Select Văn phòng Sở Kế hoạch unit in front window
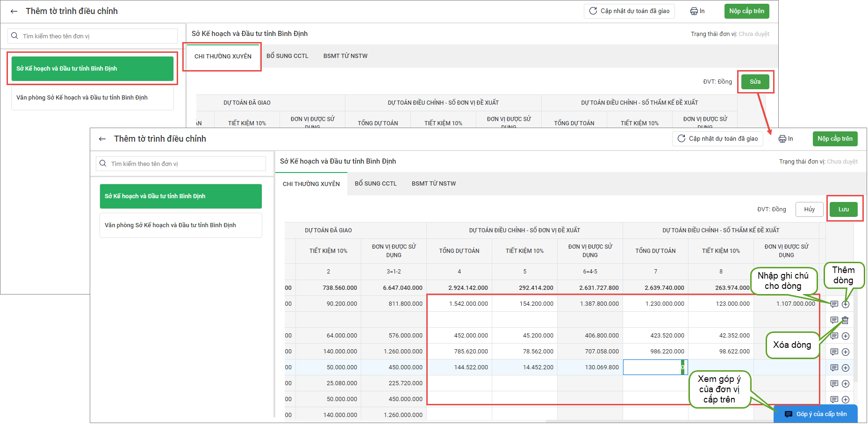The image size is (868, 424). pyautogui.click(x=180, y=225)
